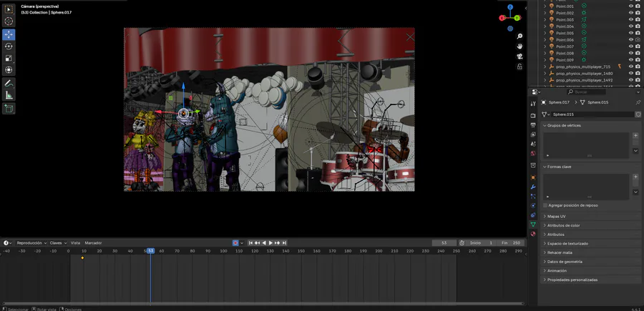Activate the Rotate tool
The width and height of the screenshot is (644, 311).
coord(9,46)
